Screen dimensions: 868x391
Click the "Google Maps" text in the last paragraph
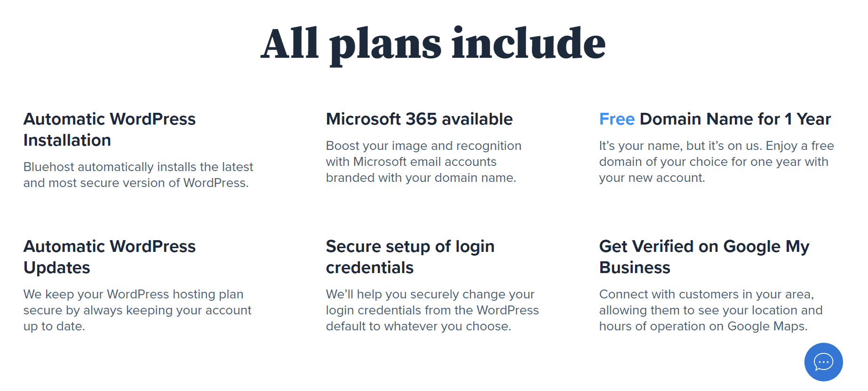point(767,326)
